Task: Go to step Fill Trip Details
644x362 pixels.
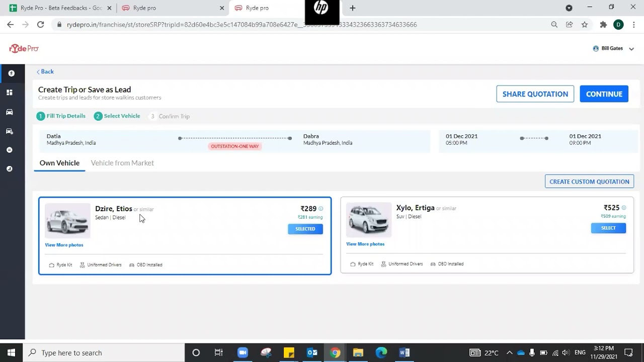Action: tap(61, 116)
